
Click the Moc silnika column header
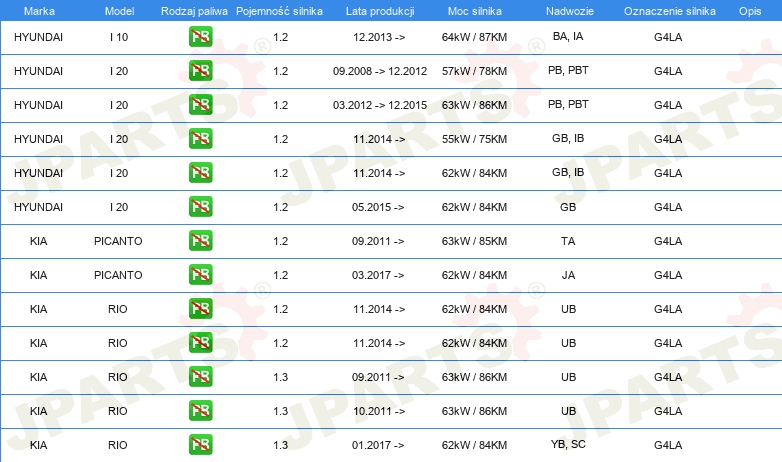(475, 11)
